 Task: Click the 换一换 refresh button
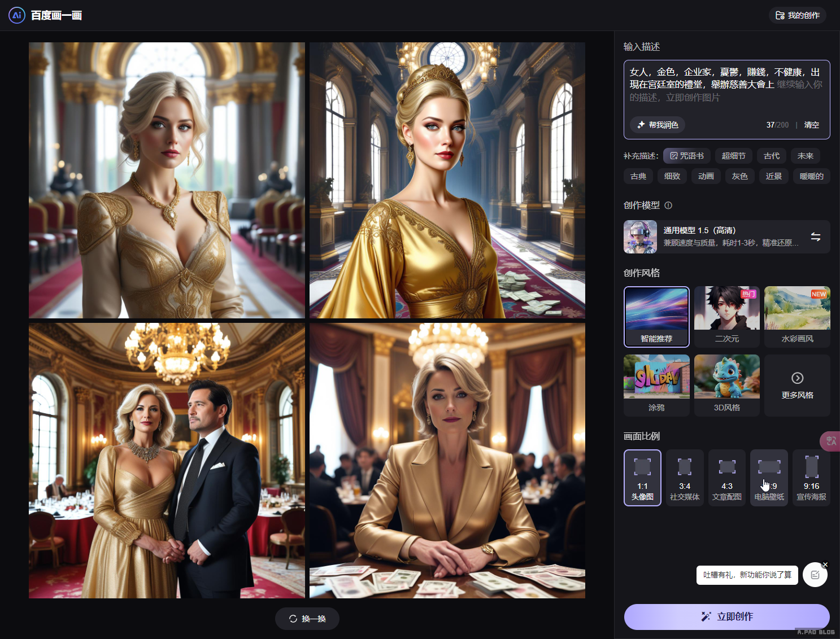tap(307, 619)
